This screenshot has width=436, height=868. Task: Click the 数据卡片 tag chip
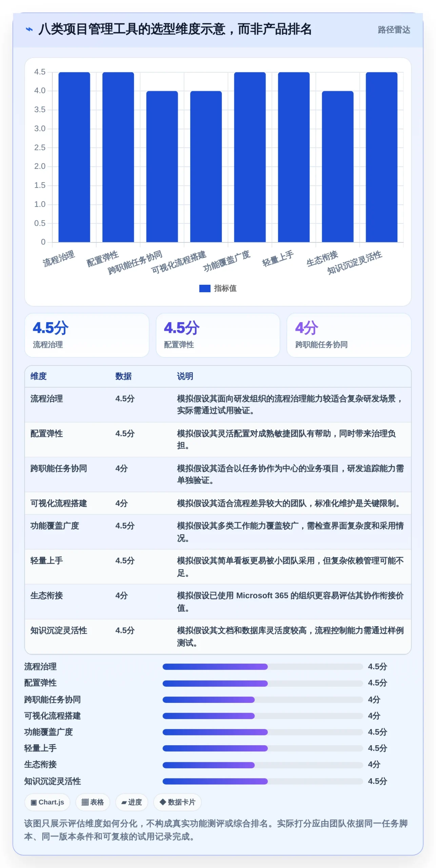click(x=177, y=802)
